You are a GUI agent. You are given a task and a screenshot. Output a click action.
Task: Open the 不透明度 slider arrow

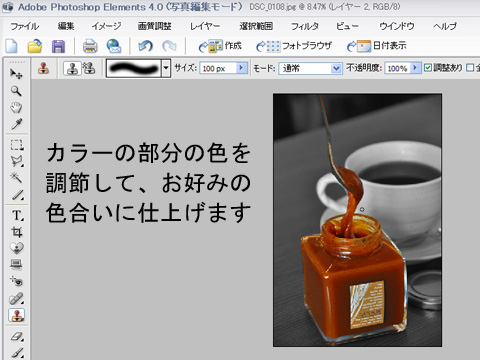pos(414,68)
